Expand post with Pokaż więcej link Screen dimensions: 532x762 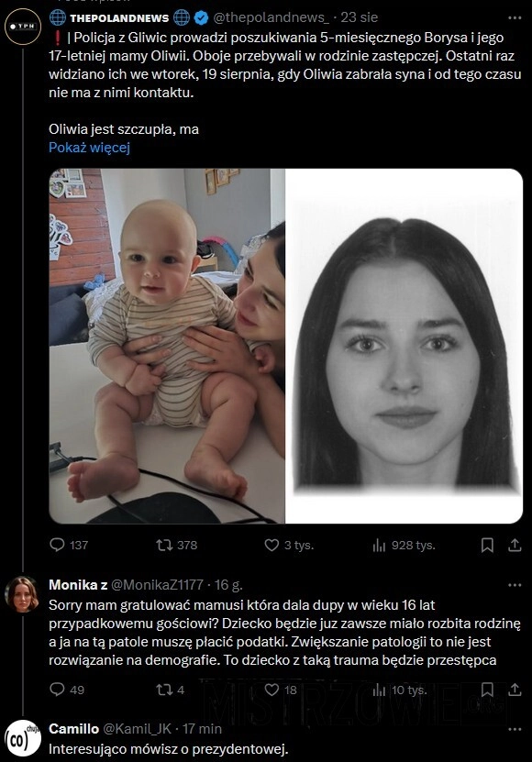click(x=90, y=148)
